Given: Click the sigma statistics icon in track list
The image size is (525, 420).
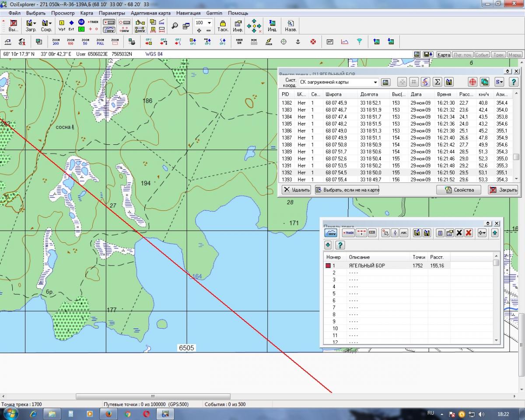Looking at the screenshot, I should [x=437, y=82].
